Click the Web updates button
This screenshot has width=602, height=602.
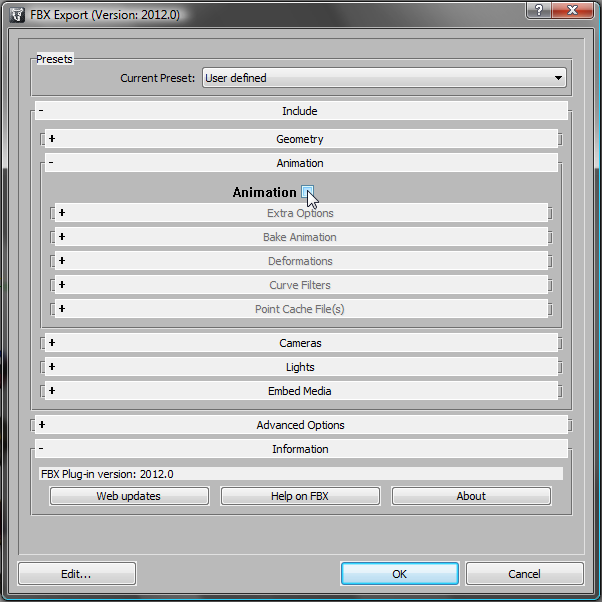(129, 496)
